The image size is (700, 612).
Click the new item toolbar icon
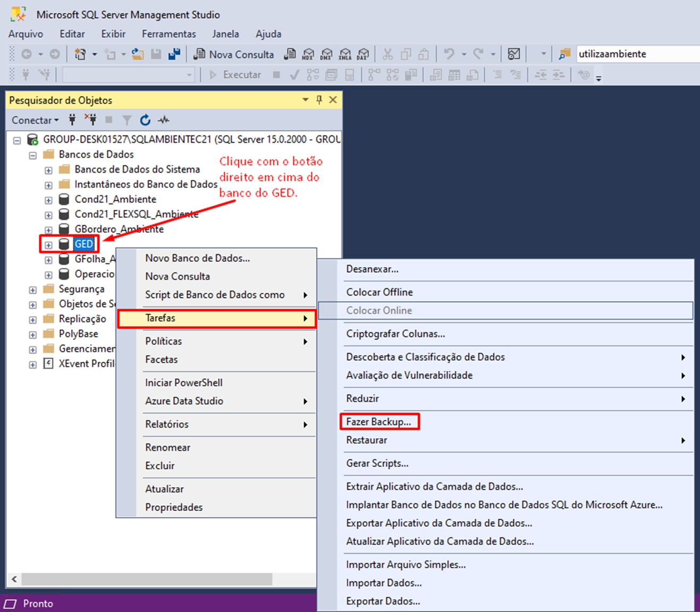(80, 54)
